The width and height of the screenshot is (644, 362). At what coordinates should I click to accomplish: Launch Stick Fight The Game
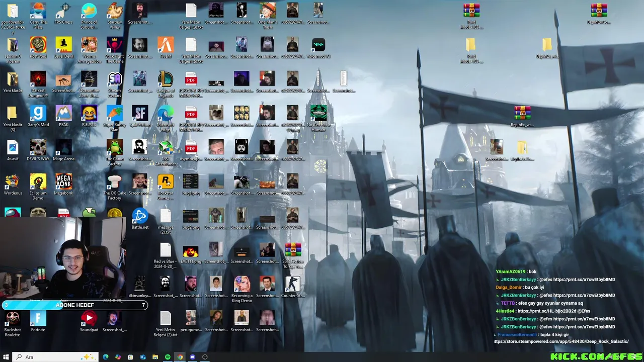[115, 50]
